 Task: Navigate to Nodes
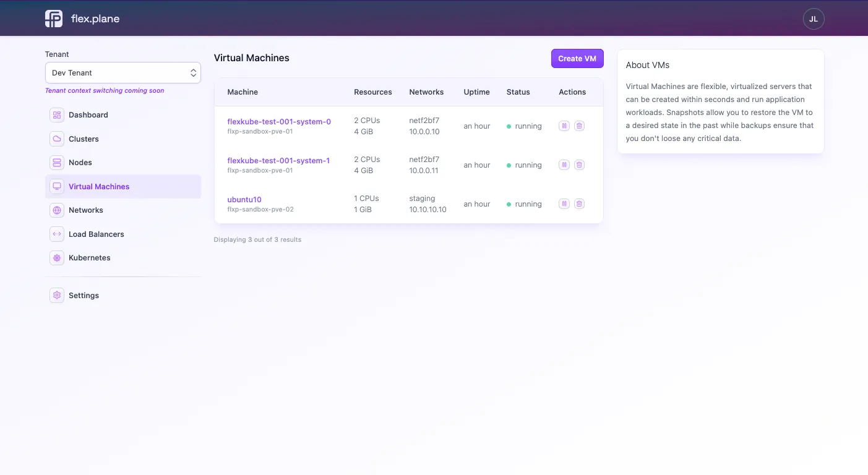pos(123,163)
